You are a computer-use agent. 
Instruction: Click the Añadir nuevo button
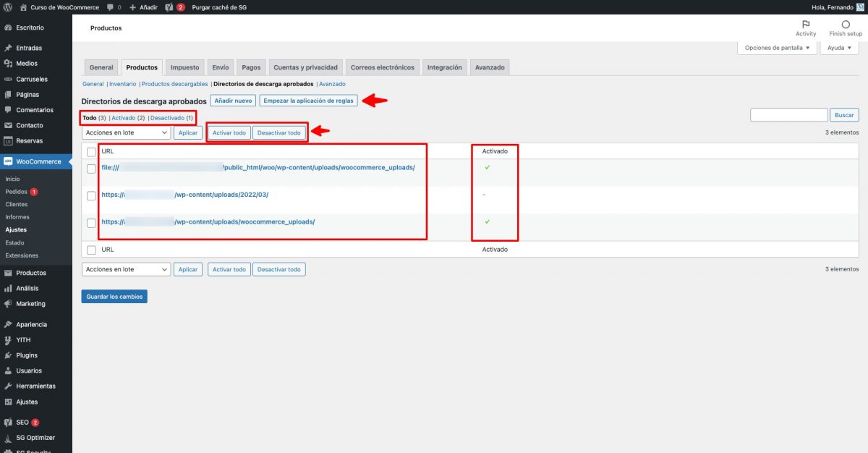pyautogui.click(x=233, y=101)
